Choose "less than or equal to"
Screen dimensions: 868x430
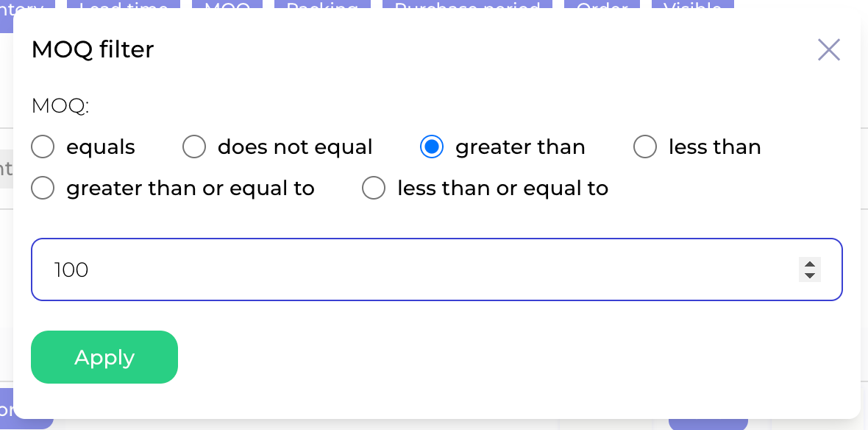(x=374, y=188)
